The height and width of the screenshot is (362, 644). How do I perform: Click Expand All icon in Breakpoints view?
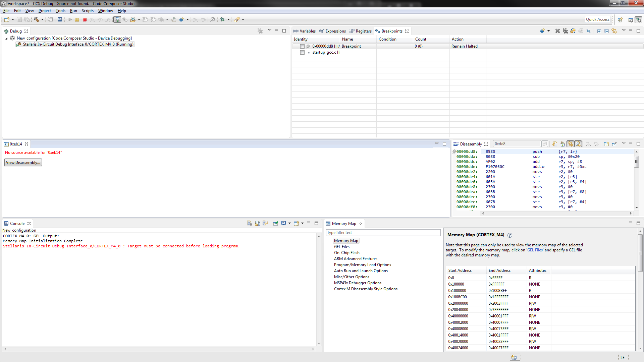599,31
